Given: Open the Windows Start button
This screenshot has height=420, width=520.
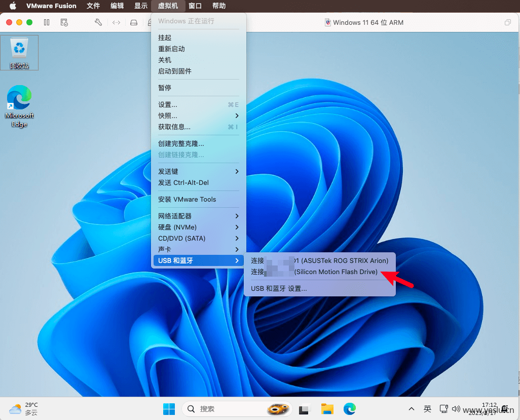Looking at the screenshot, I should pyautogui.click(x=169, y=409).
